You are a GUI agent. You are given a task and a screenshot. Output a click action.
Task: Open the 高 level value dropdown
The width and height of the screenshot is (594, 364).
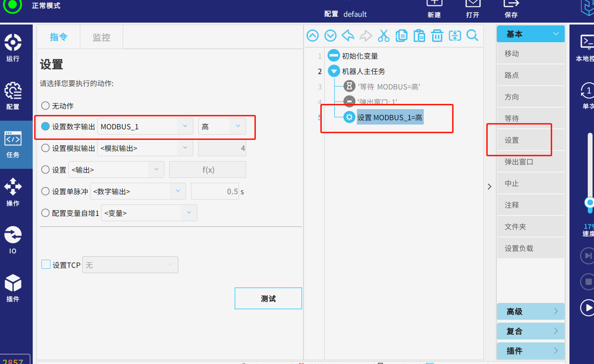tap(222, 126)
